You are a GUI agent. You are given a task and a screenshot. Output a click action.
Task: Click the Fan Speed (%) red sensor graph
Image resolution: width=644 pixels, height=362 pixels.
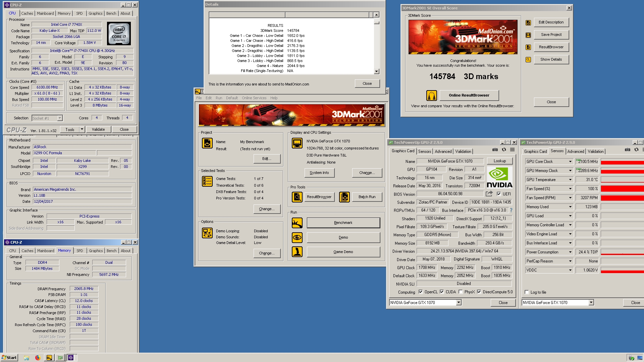tap(622, 189)
